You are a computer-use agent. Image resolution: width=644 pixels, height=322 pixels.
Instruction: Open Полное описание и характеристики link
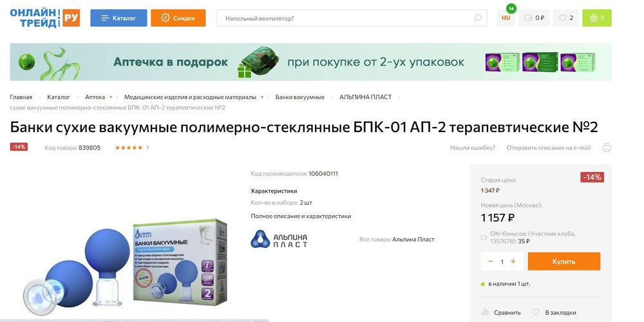[301, 216]
